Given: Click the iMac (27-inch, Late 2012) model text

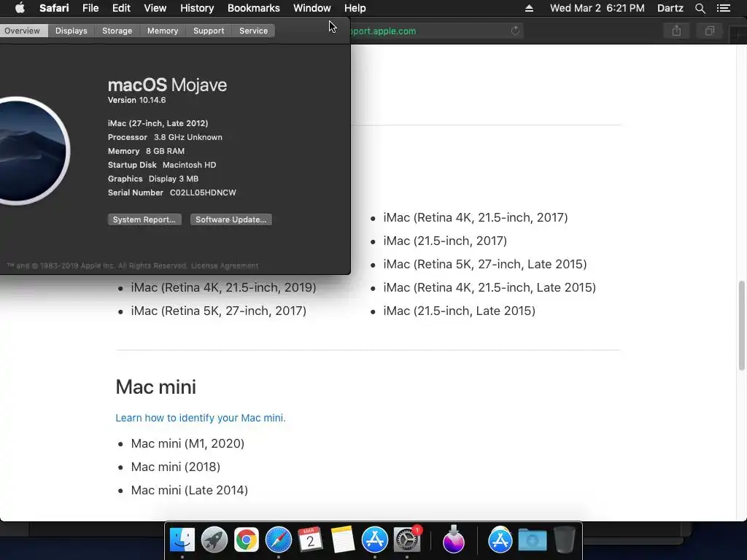Looking at the screenshot, I should (x=158, y=123).
